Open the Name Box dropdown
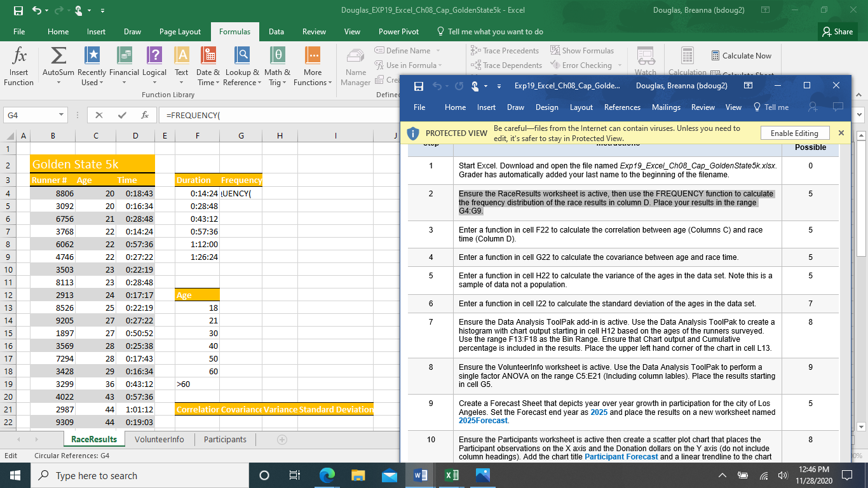The width and height of the screenshot is (868, 488). 61,114
